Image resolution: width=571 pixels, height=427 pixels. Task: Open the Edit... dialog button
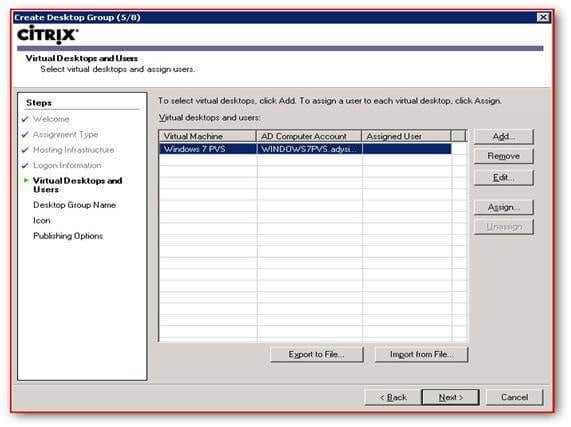point(504,178)
